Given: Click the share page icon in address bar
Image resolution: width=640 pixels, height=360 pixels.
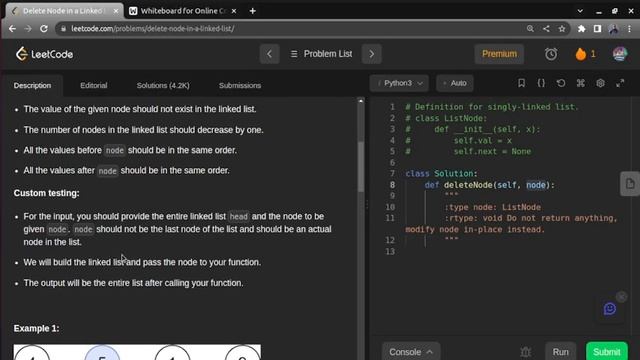Looking at the screenshot, I should 546,29.
